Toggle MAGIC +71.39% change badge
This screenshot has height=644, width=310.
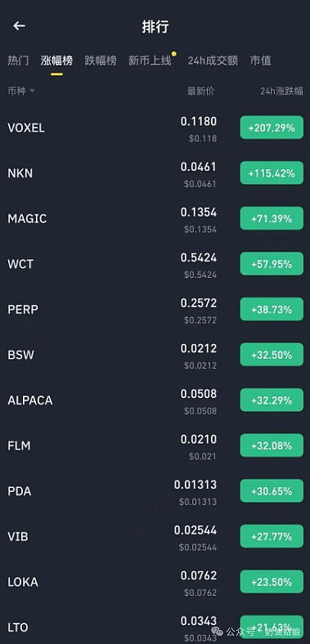click(272, 218)
